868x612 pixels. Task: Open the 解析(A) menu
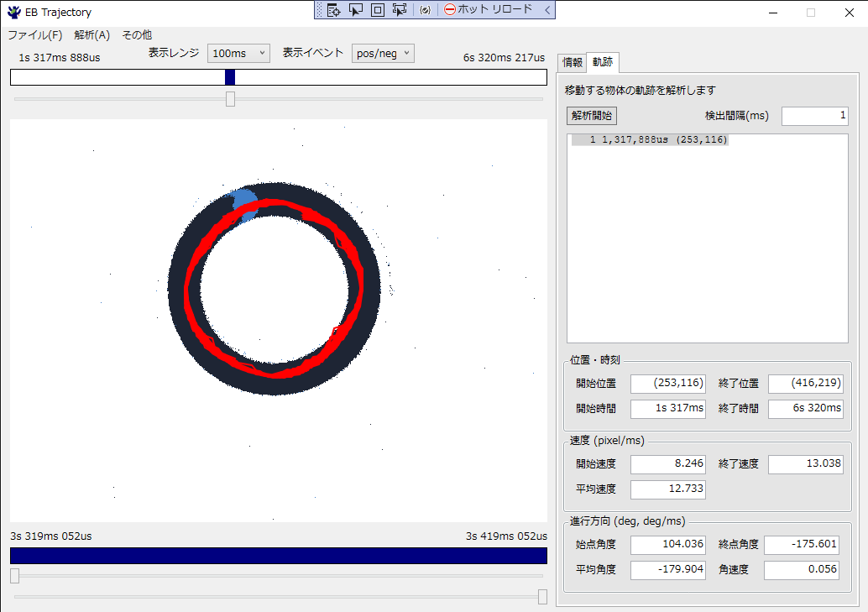[x=92, y=35]
